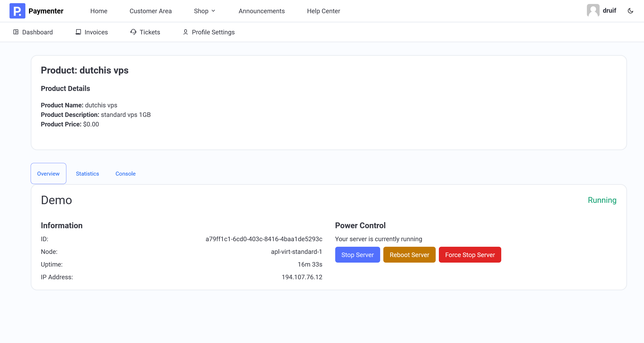Viewport: 644px width, 343px height.
Task: Switch to the Statistics tab
Action: point(87,174)
